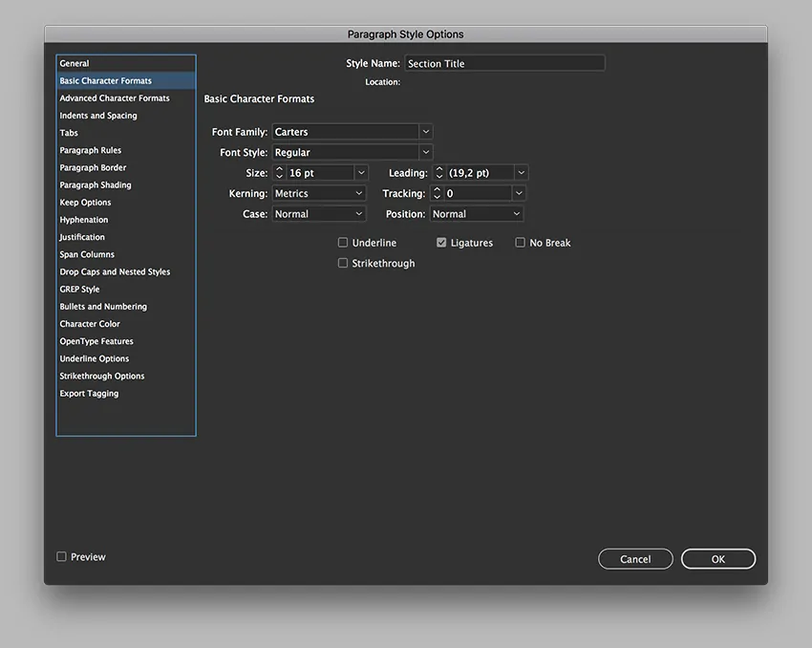Click the Leading stepper arrows
The image size is (812, 648).
click(439, 173)
